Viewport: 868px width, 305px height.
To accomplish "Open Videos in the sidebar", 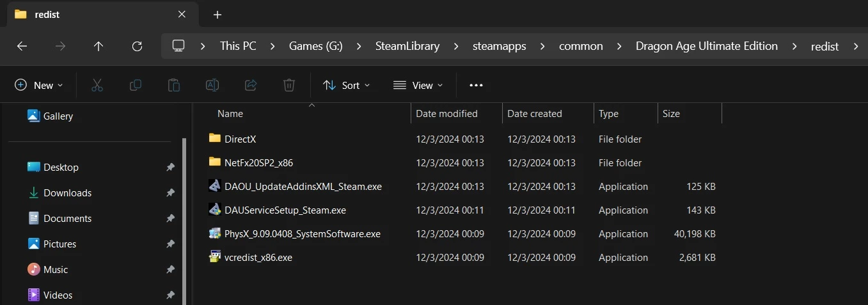I will (50, 295).
